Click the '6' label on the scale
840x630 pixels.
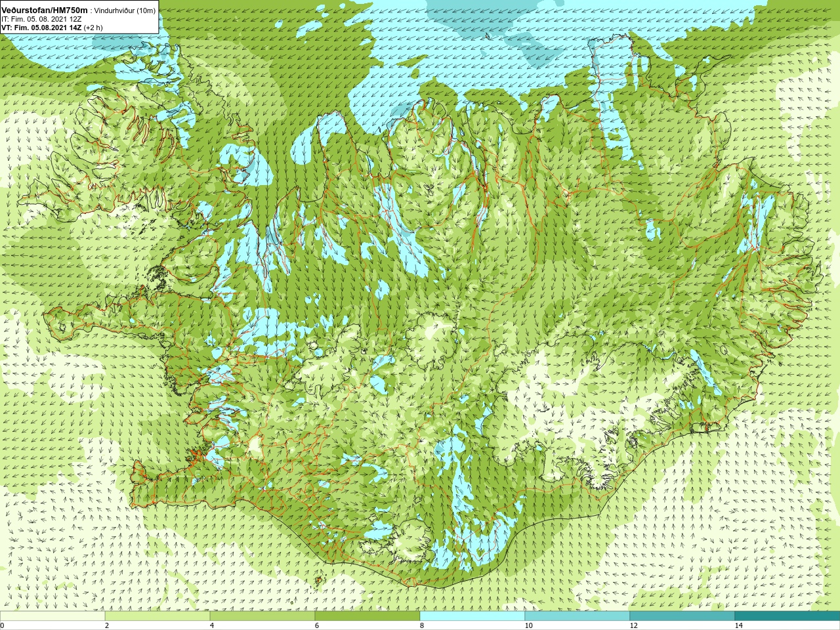(x=317, y=625)
